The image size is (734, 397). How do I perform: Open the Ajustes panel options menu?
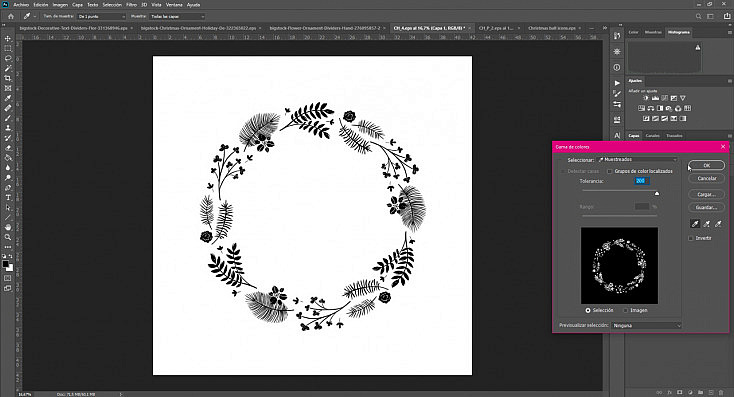(x=729, y=81)
